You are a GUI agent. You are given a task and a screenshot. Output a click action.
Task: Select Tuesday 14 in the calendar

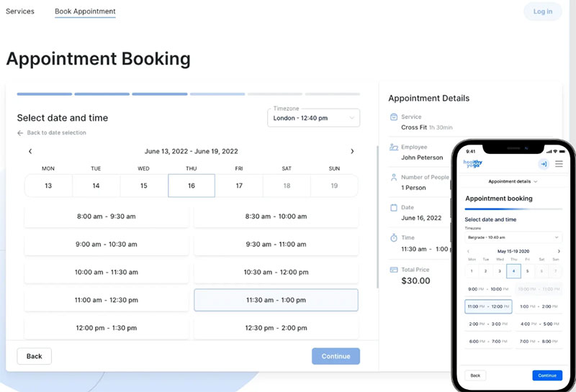(96, 186)
